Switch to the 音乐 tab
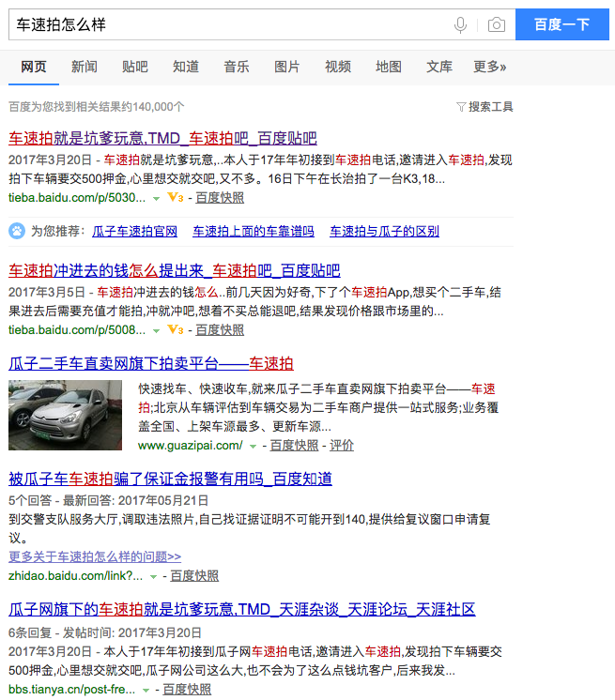The height and width of the screenshot is (700, 615). [237, 67]
